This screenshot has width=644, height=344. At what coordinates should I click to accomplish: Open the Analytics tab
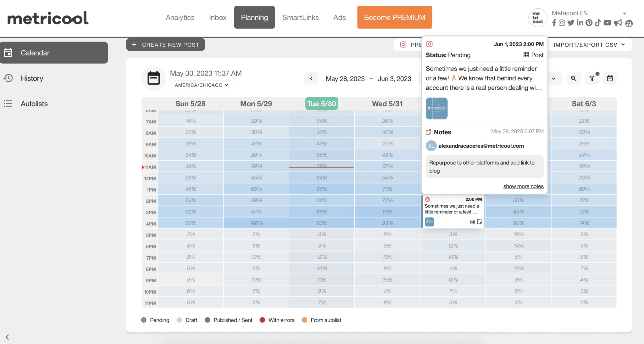pyautogui.click(x=180, y=17)
